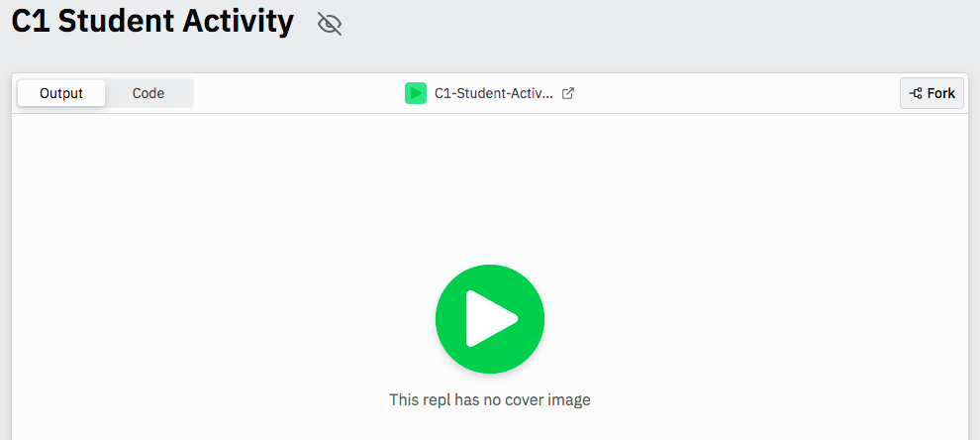Open the repl via the external link icon

pyautogui.click(x=568, y=93)
